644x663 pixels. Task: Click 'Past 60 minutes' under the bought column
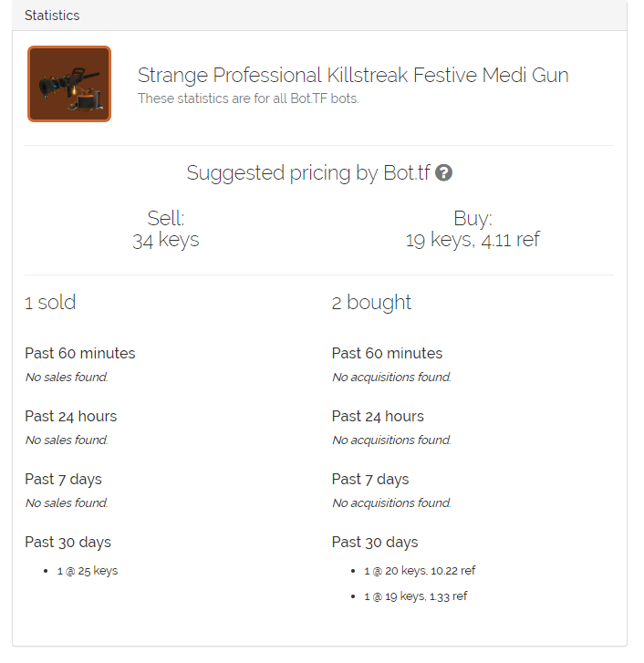pyautogui.click(x=387, y=353)
